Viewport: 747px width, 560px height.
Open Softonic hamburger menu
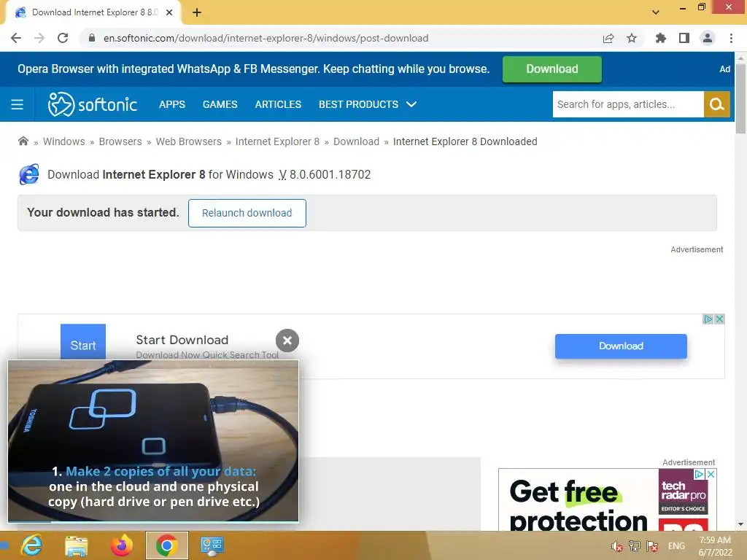(18, 104)
